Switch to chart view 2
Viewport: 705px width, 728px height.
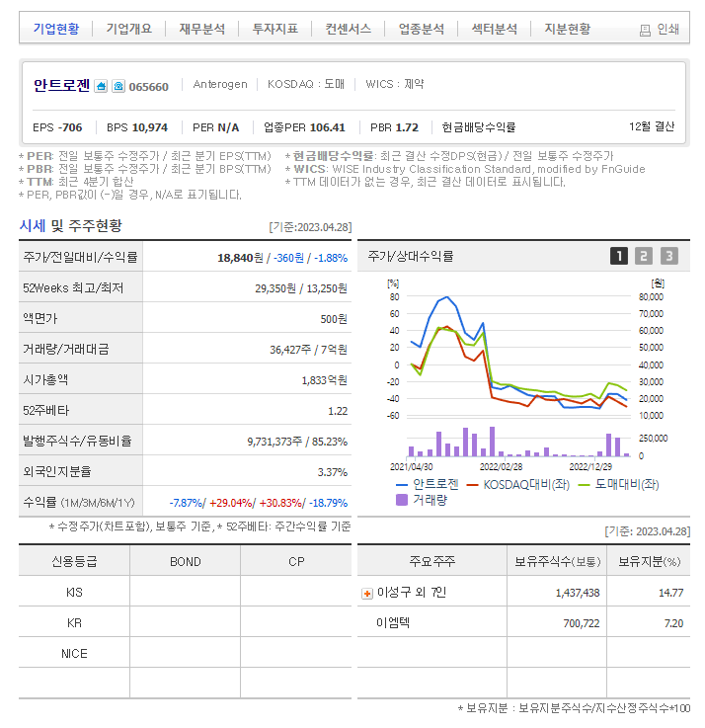click(643, 256)
